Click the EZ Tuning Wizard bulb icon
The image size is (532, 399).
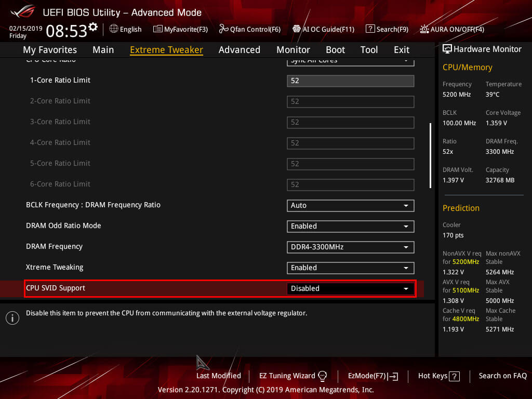[x=322, y=376]
